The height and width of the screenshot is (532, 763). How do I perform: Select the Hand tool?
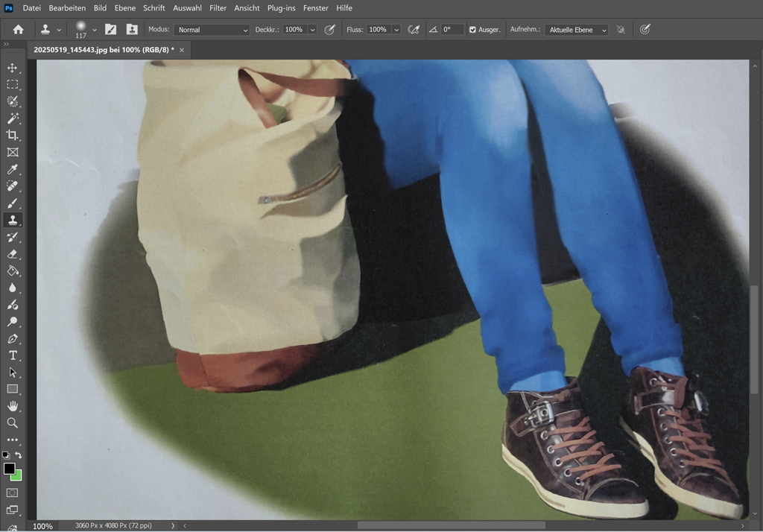tap(13, 406)
